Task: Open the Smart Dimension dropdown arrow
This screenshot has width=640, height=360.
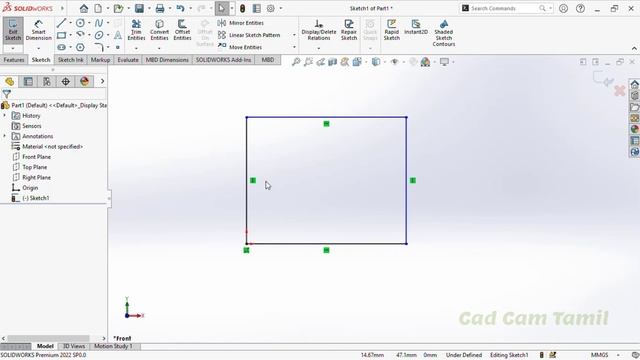Action: tap(38, 48)
